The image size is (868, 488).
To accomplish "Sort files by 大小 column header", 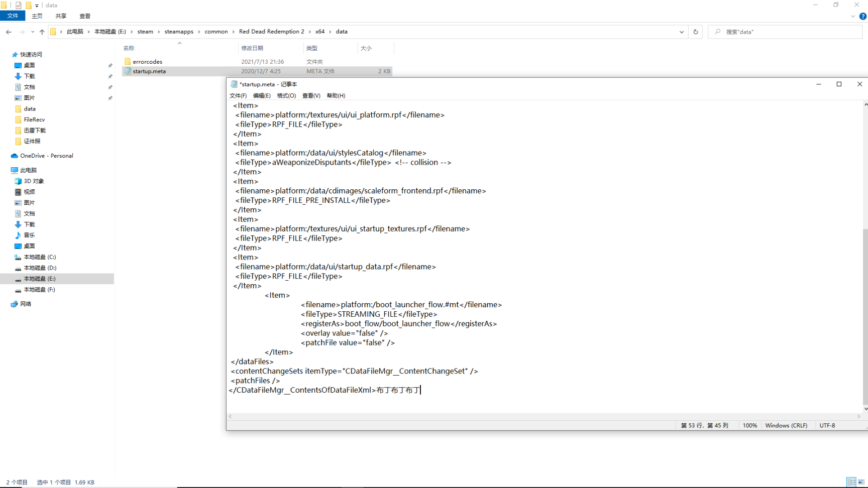I will click(366, 48).
